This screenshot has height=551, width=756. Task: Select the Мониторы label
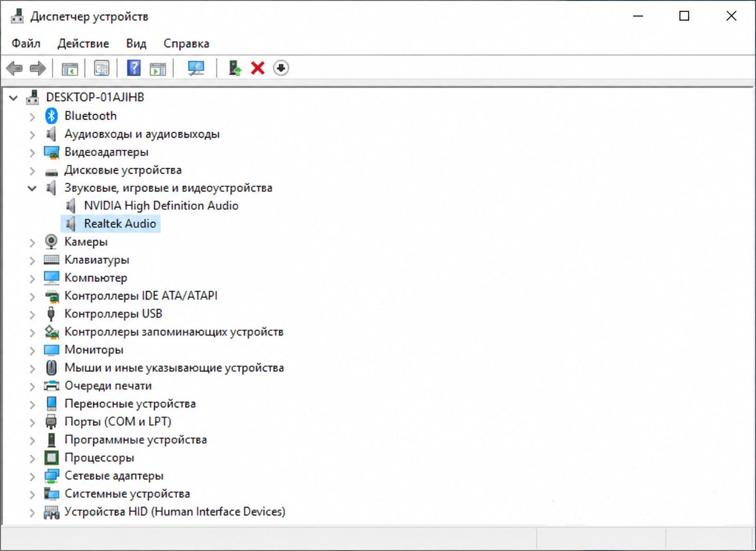pyautogui.click(x=94, y=349)
